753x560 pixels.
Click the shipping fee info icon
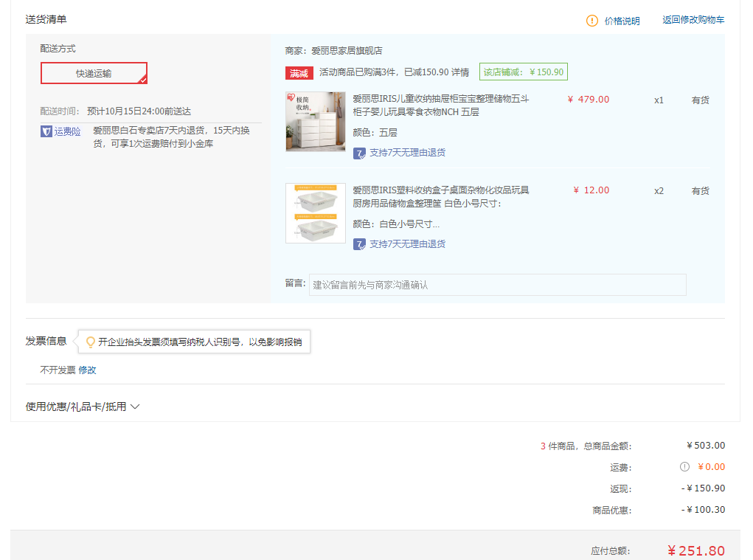click(685, 467)
